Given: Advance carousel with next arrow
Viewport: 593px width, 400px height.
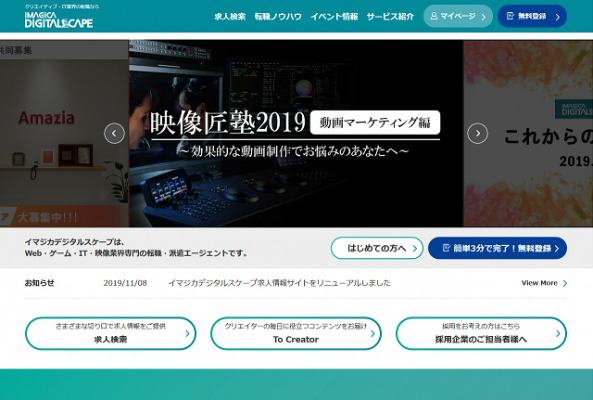Looking at the screenshot, I should click(x=478, y=133).
